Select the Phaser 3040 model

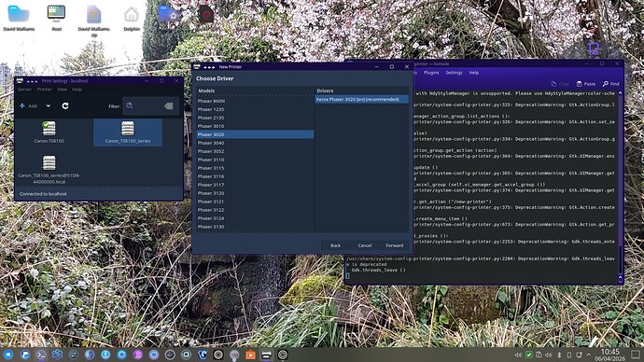coord(255,143)
